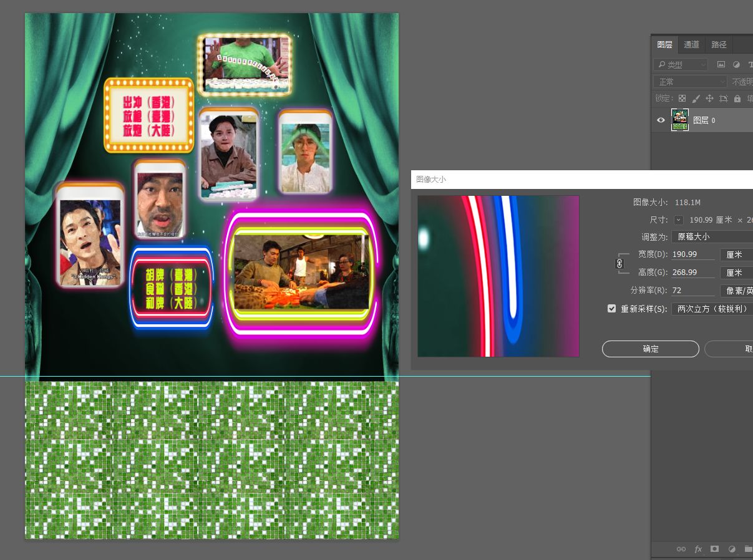Lock transparent pixels checkerboard icon
The width and height of the screenshot is (753, 560).
(x=682, y=99)
